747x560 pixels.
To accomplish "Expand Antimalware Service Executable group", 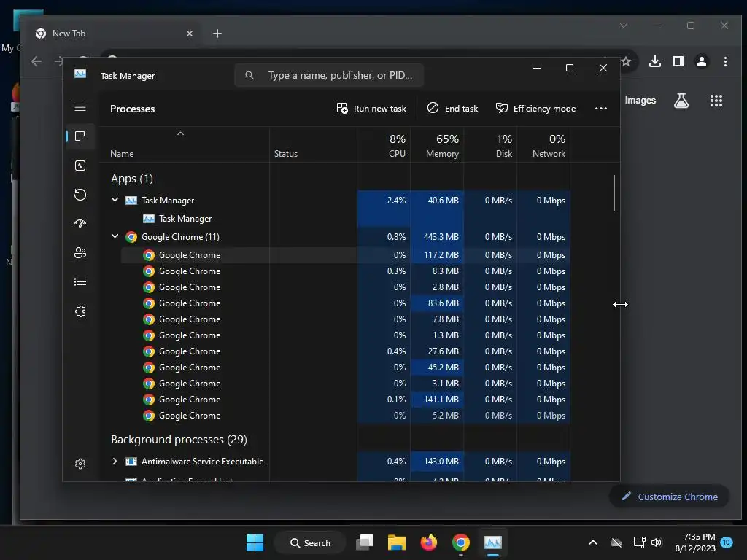I will coord(115,461).
